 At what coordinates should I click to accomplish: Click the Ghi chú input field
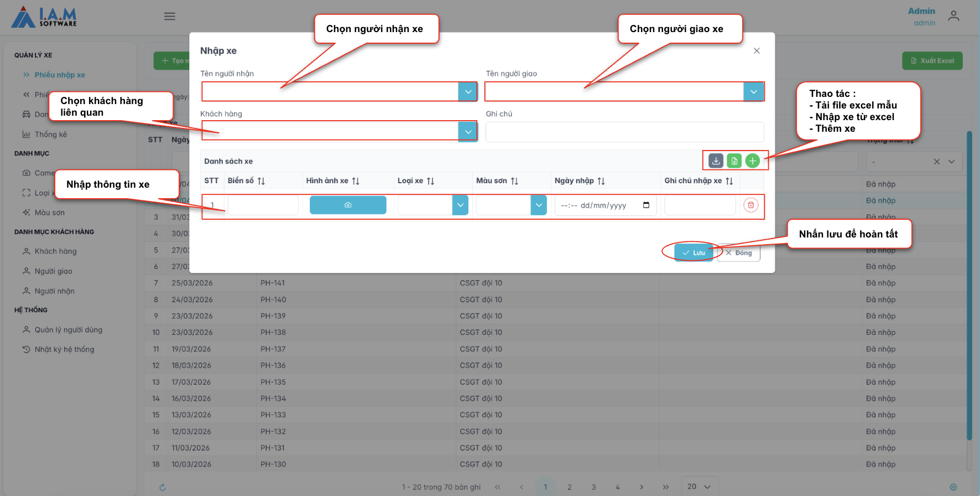pos(624,132)
